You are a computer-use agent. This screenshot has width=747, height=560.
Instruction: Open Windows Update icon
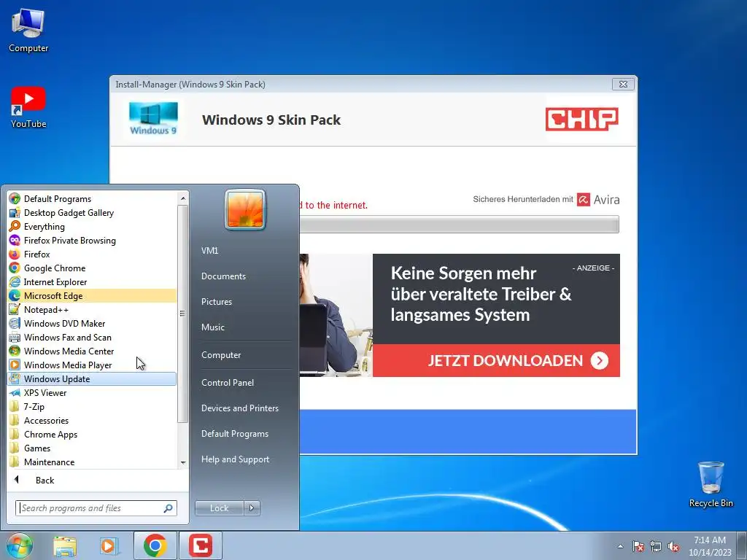coord(15,378)
